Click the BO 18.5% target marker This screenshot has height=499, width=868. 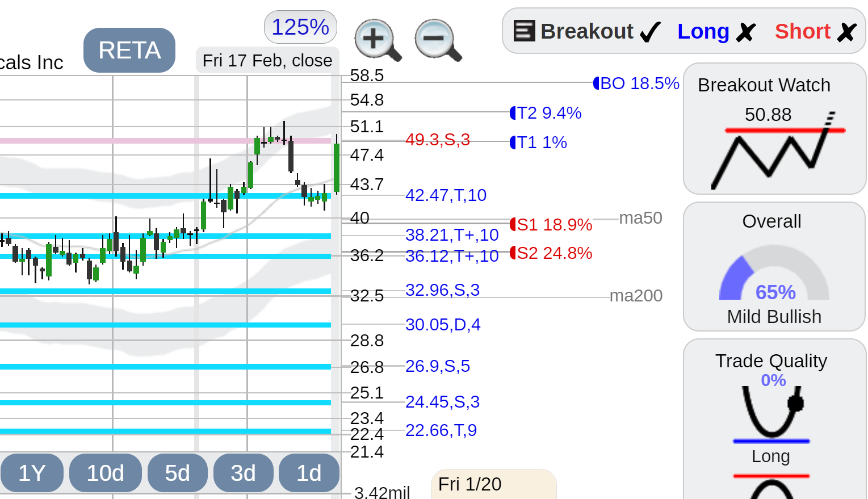(636, 83)
